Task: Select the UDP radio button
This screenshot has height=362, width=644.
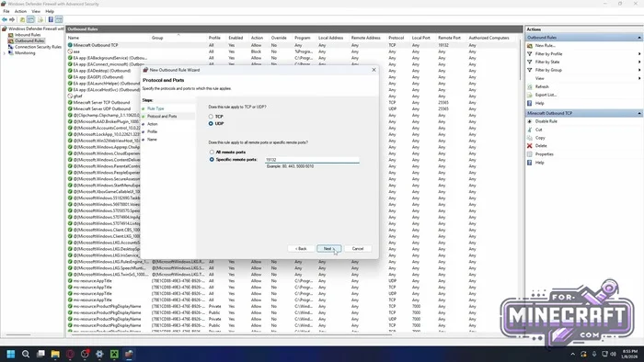Action: 211,123
